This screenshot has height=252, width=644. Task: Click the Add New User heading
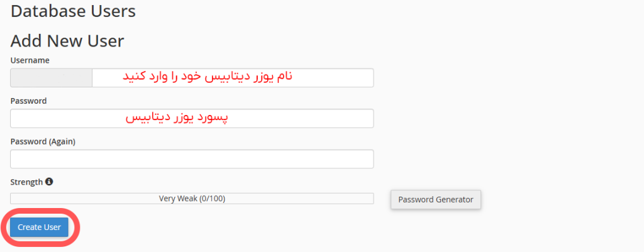[67, 41]
